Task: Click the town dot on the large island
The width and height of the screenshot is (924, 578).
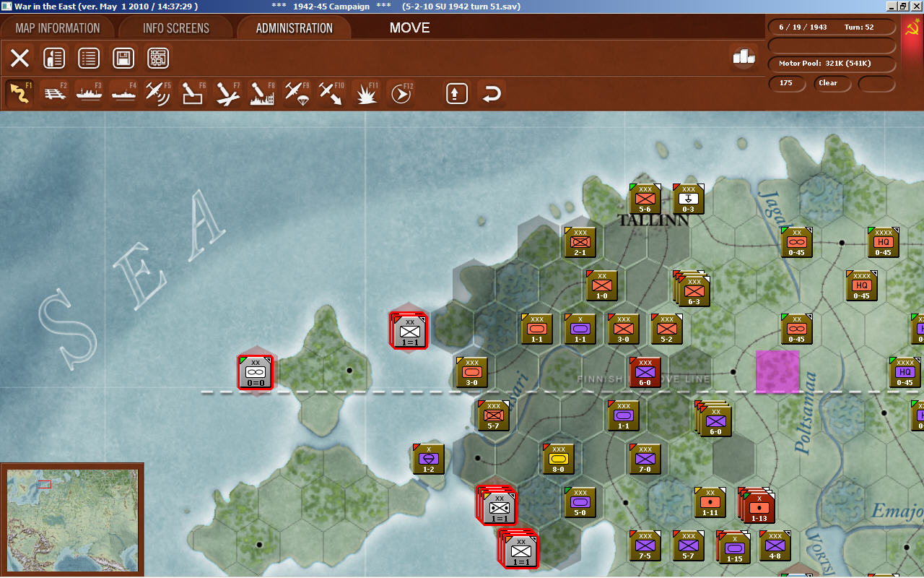Action: coord(259,544)
